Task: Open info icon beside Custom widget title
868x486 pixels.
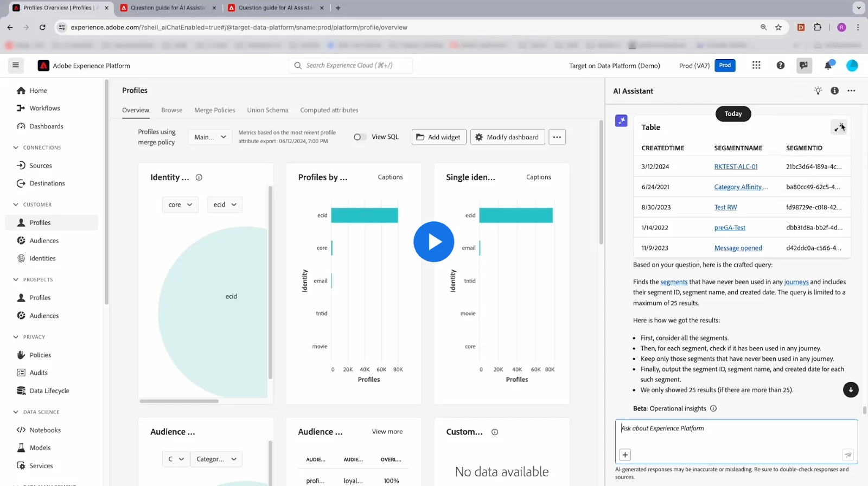Action: click(x=495, y=432)
